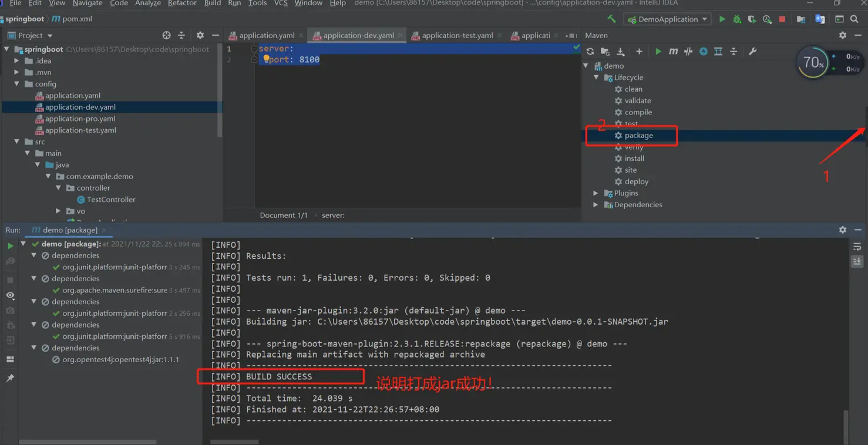This screenshot has width=868, height=445.
Task: Toggle scroll to end of console
Action: 857,261
